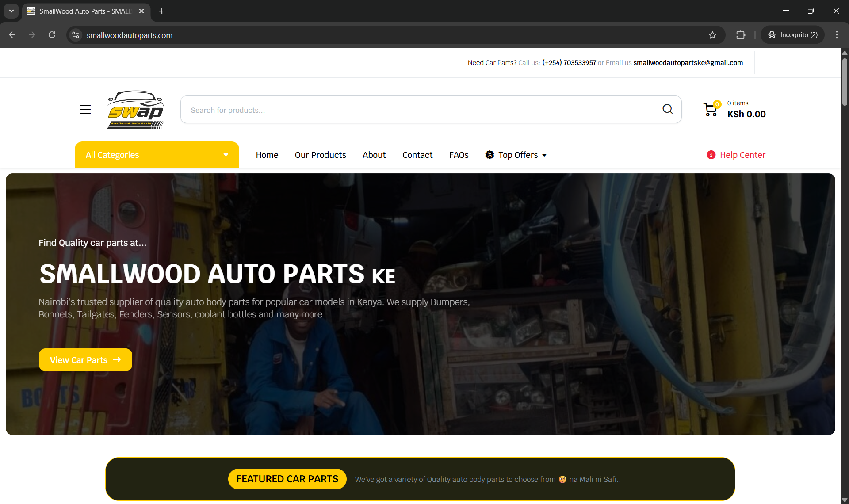
Task: Click the search magnifier icon
Action: click(x=667, y=109)
